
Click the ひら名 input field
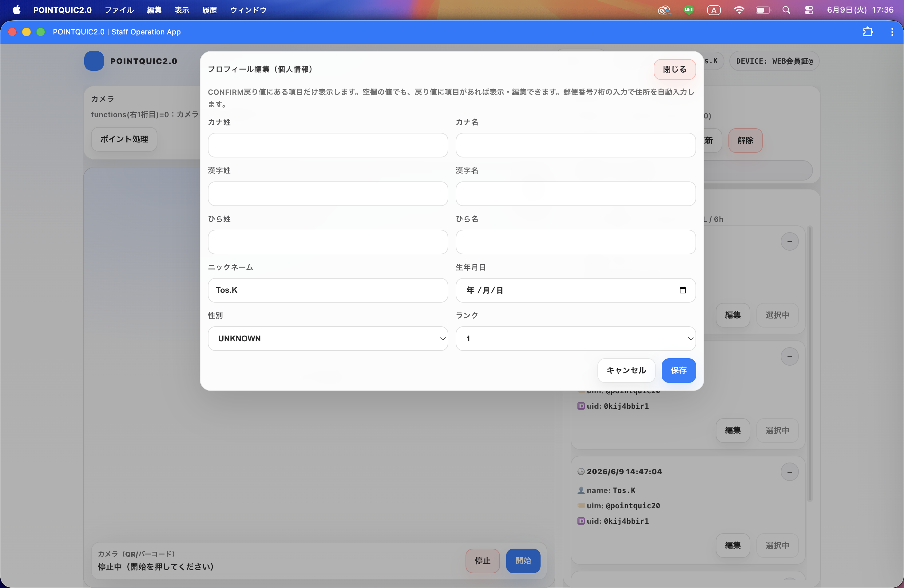click(x=575, y=242)
